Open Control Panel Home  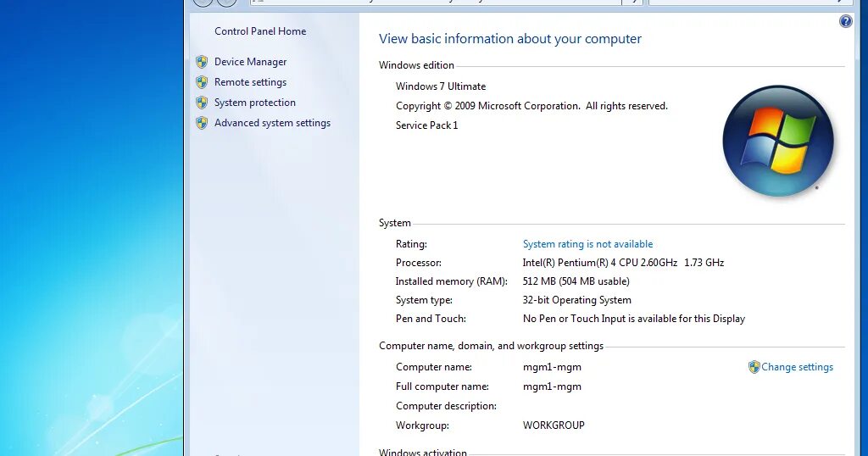pos(260,31)
